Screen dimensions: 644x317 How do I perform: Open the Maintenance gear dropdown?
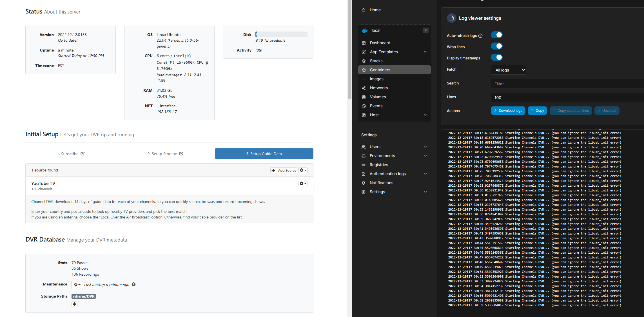[x=77, y=285]
